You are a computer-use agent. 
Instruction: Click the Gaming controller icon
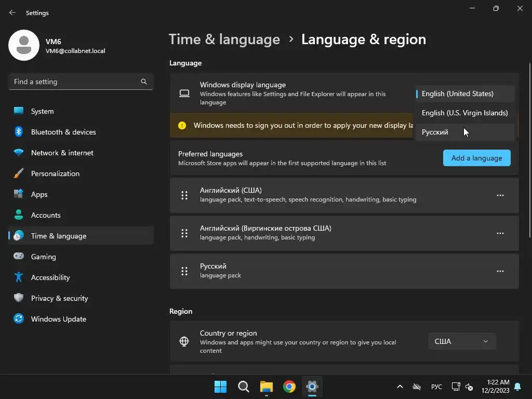click(x=19, y=256)
